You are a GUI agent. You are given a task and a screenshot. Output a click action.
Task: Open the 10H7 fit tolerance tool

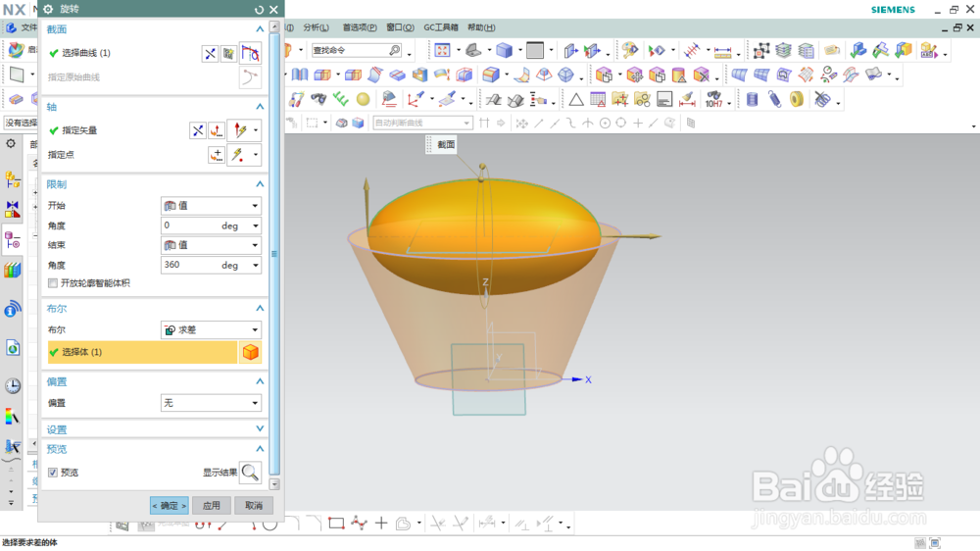(x=713, y=99)
